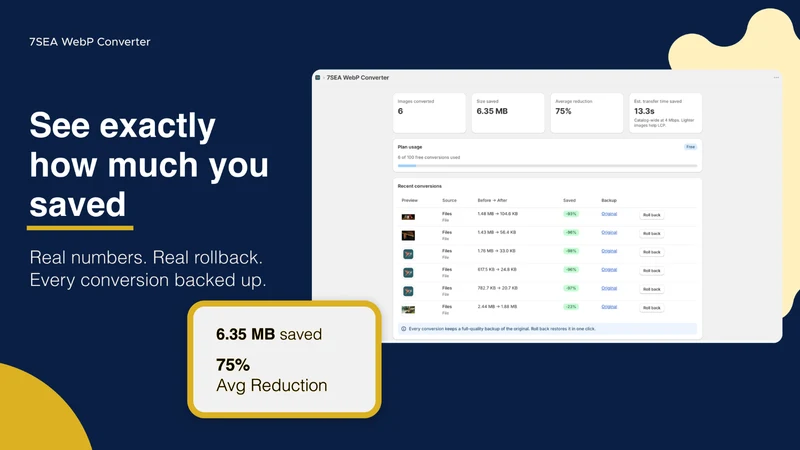
Task: Click the Before → After column header
Action: pyautogui.click(x=492, y=201)
